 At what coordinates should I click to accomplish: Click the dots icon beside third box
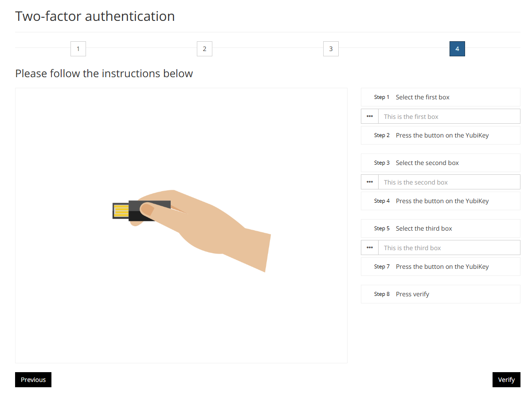coord(370,248)
